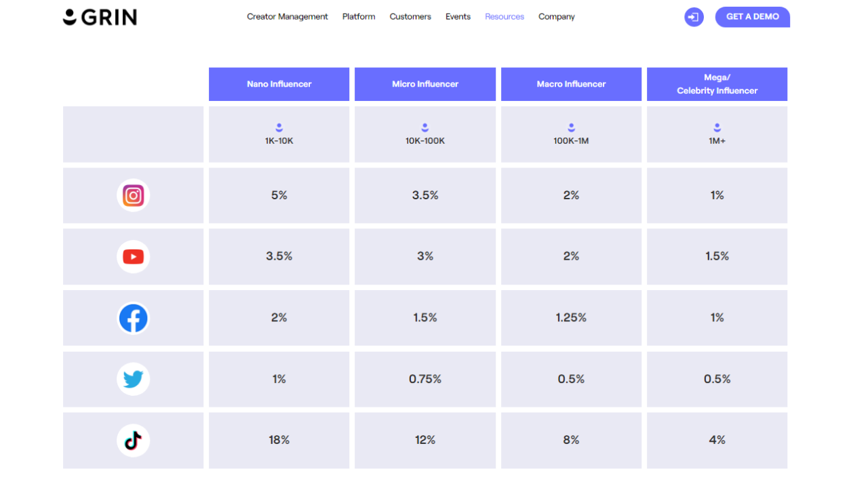Image resolution: width=868 pixels, height=488 pixels.
Task: Click the Twitter bird icon
Action: (x=133, y=379)
